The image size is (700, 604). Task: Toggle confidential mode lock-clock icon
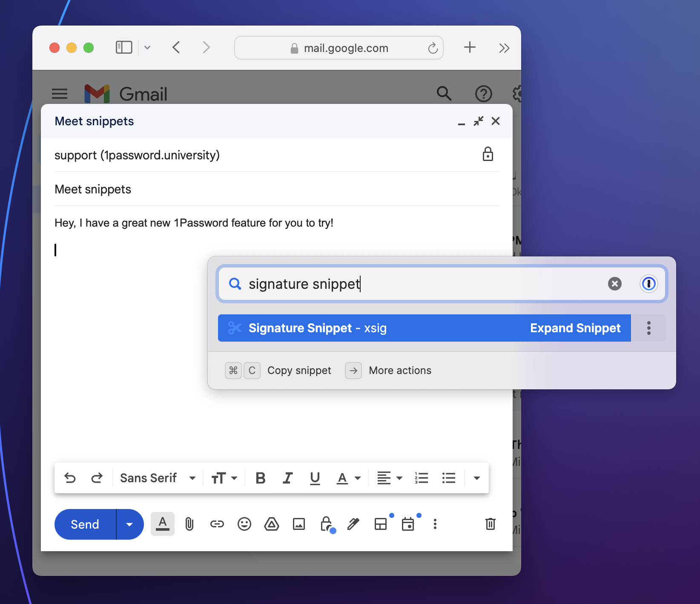pos(327,525)
